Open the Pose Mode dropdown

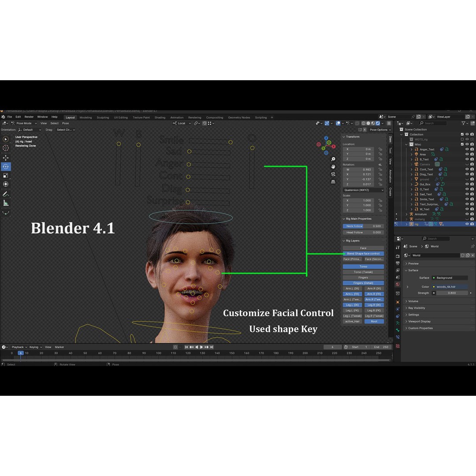24,123
